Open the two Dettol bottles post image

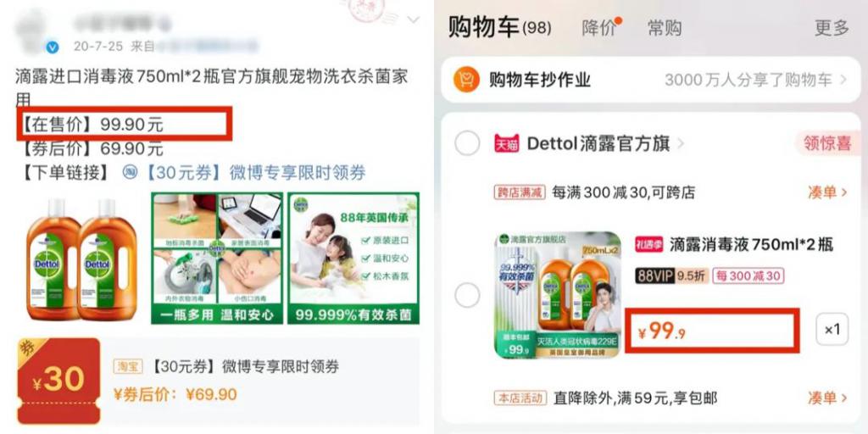pyautogui.click(x=81, y=258)
